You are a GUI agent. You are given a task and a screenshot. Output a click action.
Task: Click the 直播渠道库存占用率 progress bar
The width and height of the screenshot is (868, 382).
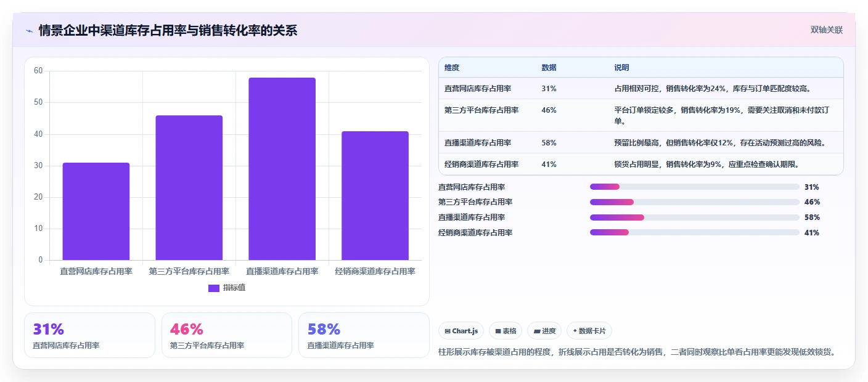click(x=695, y=217)
